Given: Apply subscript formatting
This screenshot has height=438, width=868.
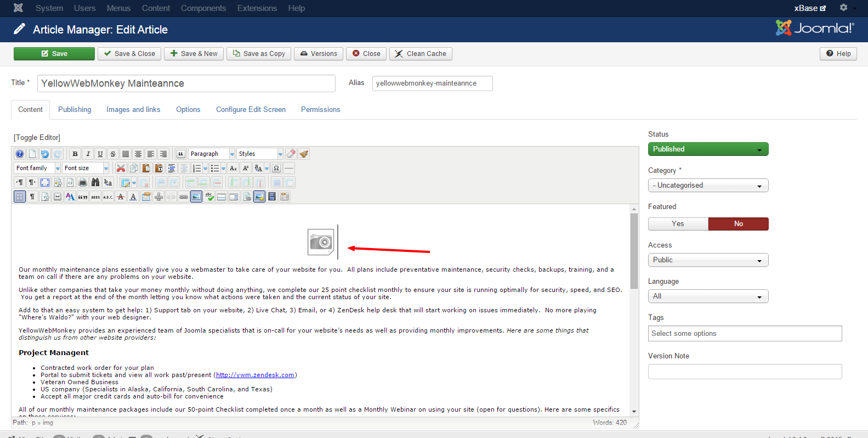Looking at the screenshot, I should pyautogui.click(x=233, y=169).
